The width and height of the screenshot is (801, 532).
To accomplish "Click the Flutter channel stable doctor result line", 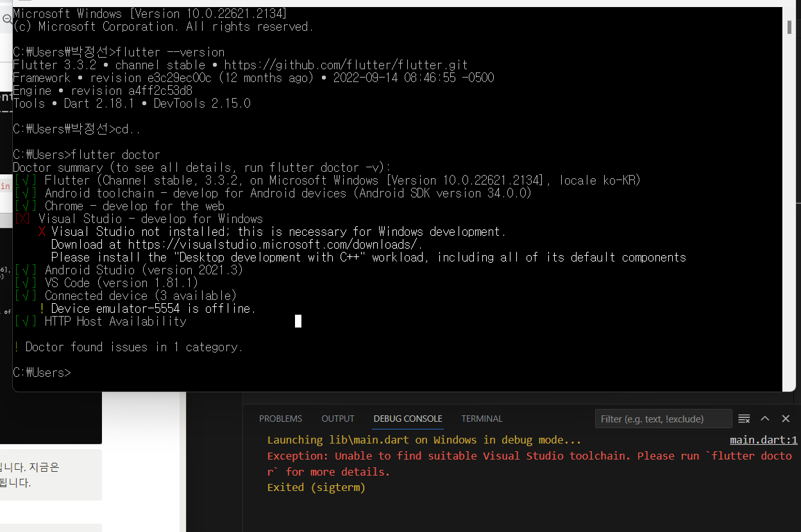I will 327,180.
